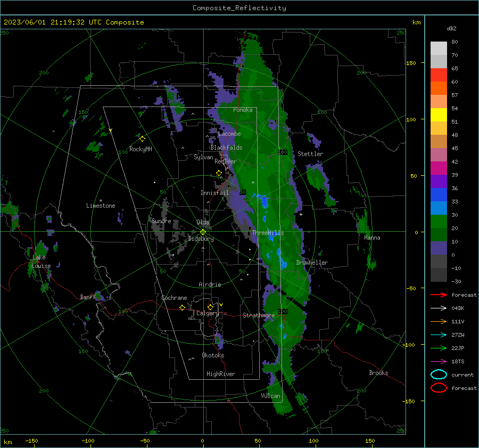
Task: Click the yellow marker near Cochrane
Action: pos(182,307)
